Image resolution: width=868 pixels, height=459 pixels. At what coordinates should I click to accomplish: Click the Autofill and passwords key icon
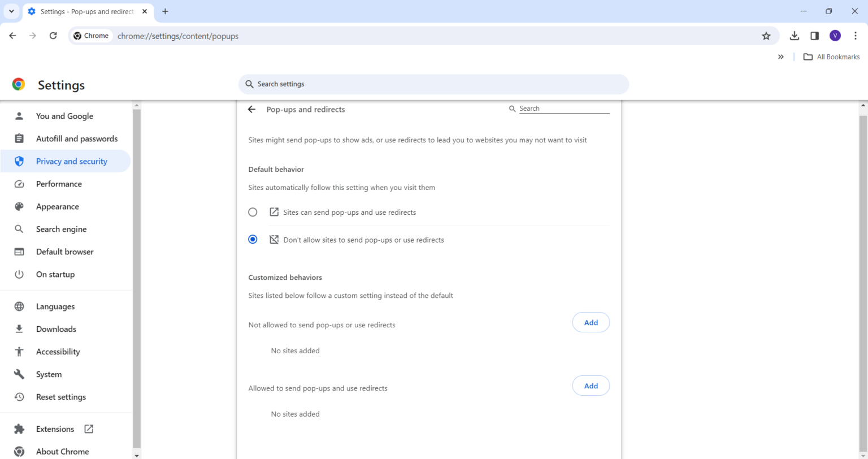pyautogui.click(x=19, y=138)
